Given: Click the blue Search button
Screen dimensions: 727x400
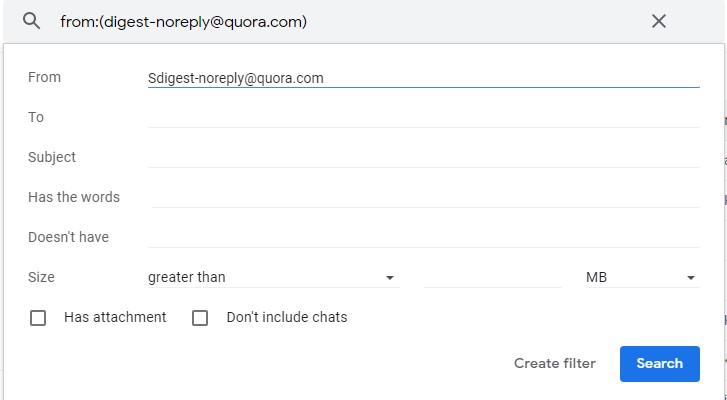Looking at the screenshot, I should pyautogui.click(x=659, y=364).
